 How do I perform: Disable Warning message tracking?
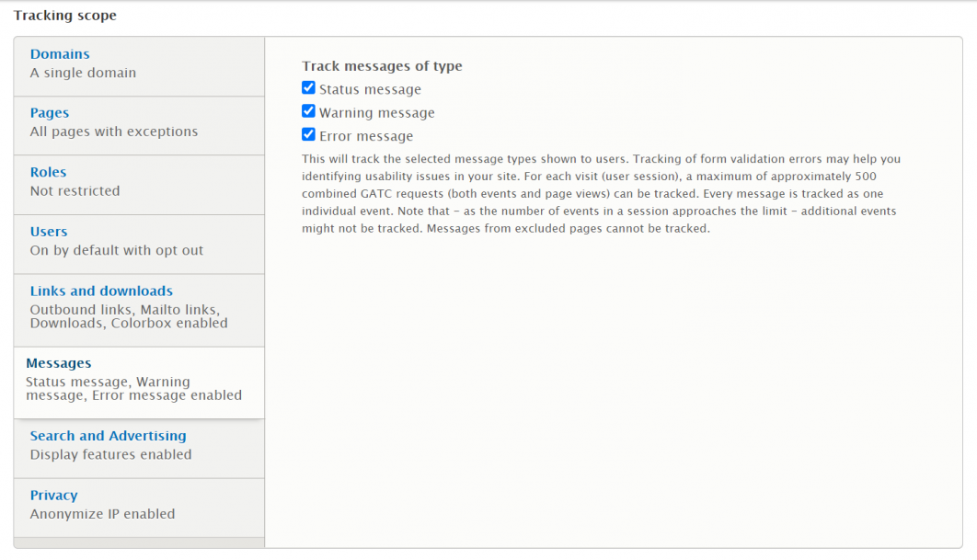coord(308,110)
